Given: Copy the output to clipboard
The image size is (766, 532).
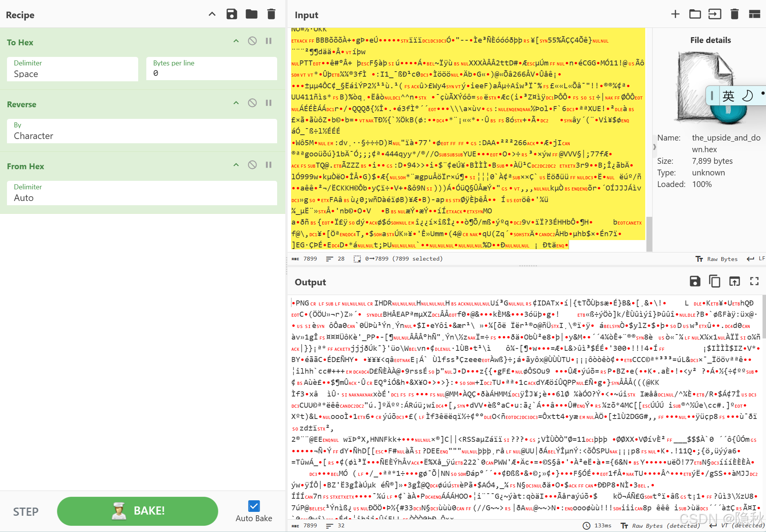Looking at the screenshot, I should (x=715, y=281).
